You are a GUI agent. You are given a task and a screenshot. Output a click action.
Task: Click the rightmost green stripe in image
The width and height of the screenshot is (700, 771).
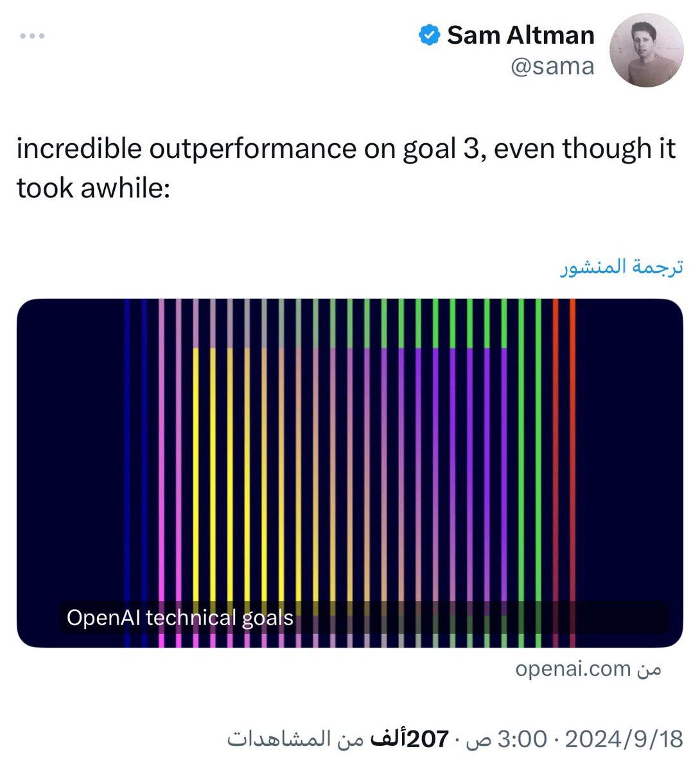click(x=538, y=450)
